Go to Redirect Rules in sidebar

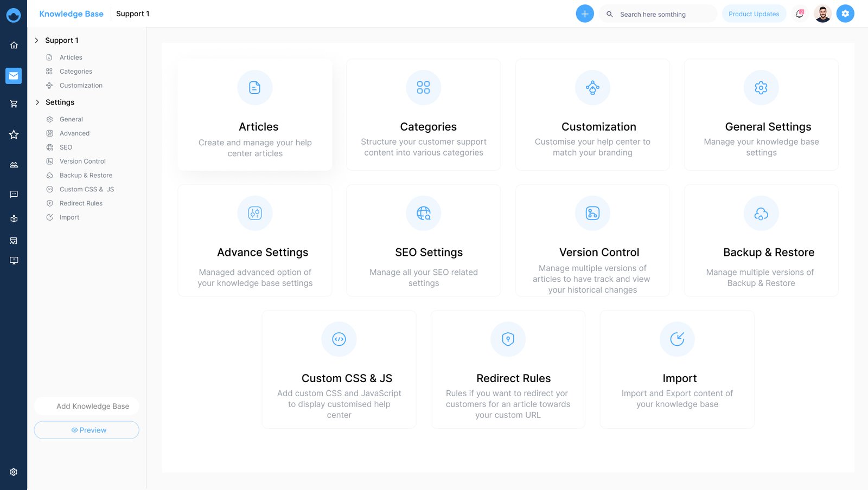tap(81, 203)
